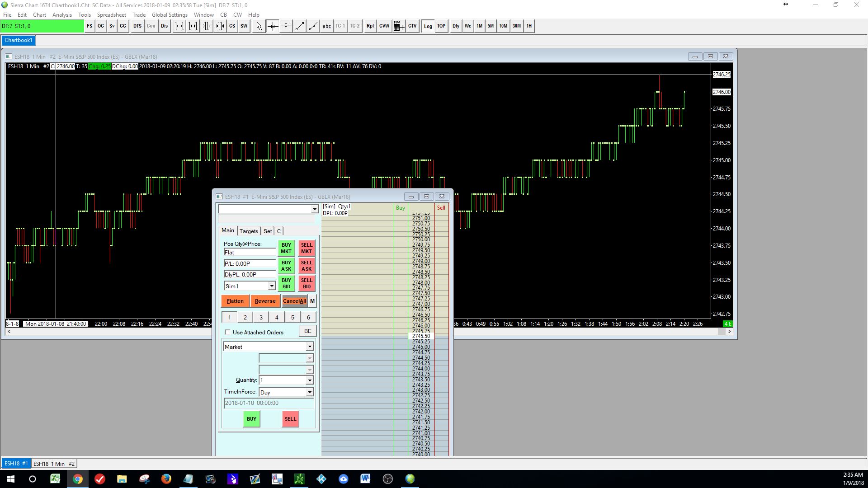Click the trade window grid icon
This screenshot has width=868, height=488.
click(x=398, y=26)
